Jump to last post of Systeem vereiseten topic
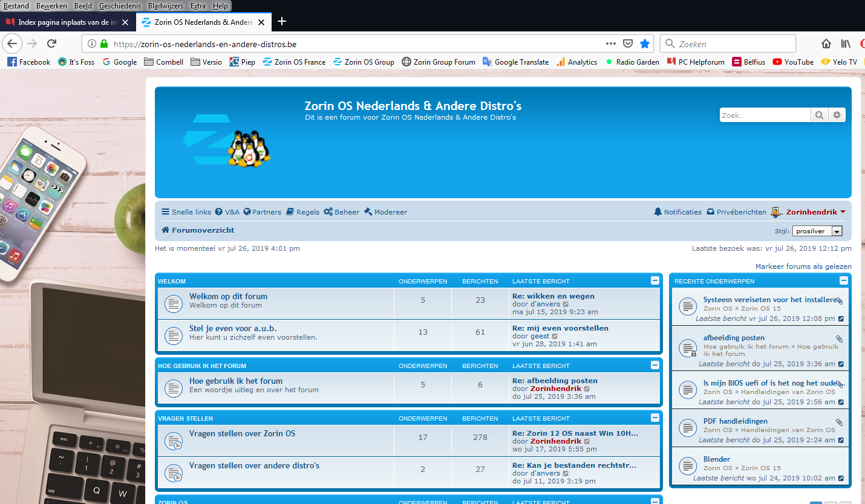 pyautogui.click(x=841, y=319)
